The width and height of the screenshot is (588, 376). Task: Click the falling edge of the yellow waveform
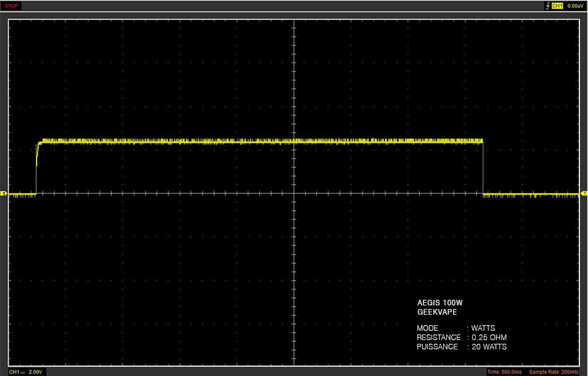(483, 168)
